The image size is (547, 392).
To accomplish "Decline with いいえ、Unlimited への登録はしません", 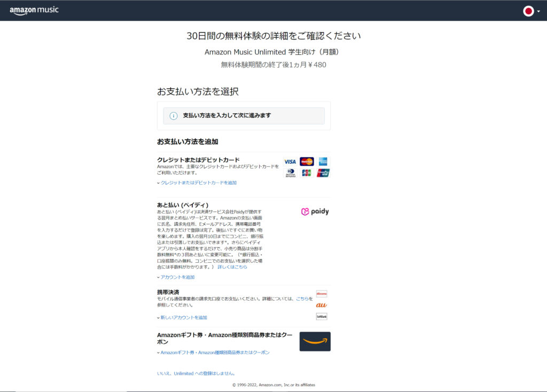I will (196, 373).
